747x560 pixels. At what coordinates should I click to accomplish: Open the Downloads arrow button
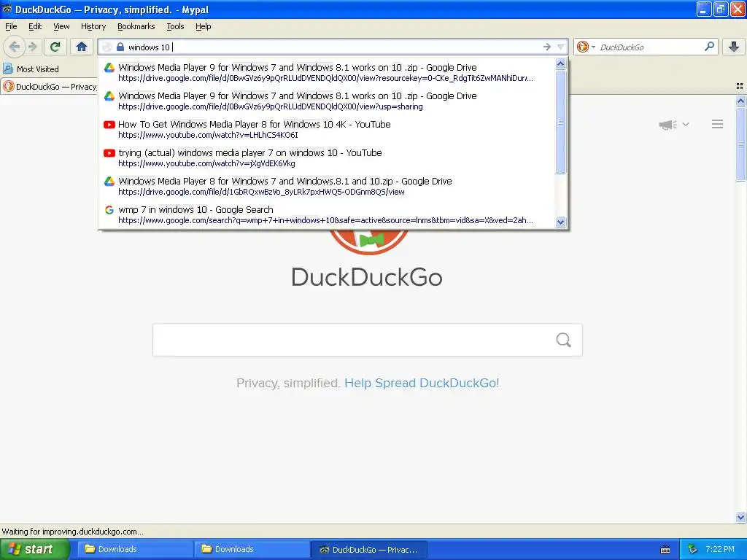click(x=734, y=47)
